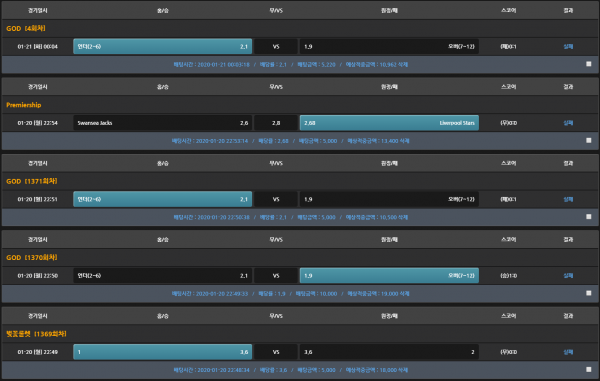Screen dimensions: 600x381
Task: Select 언더(2~6) 2.1 in GOD 1371회차
Action: point(163,199)
